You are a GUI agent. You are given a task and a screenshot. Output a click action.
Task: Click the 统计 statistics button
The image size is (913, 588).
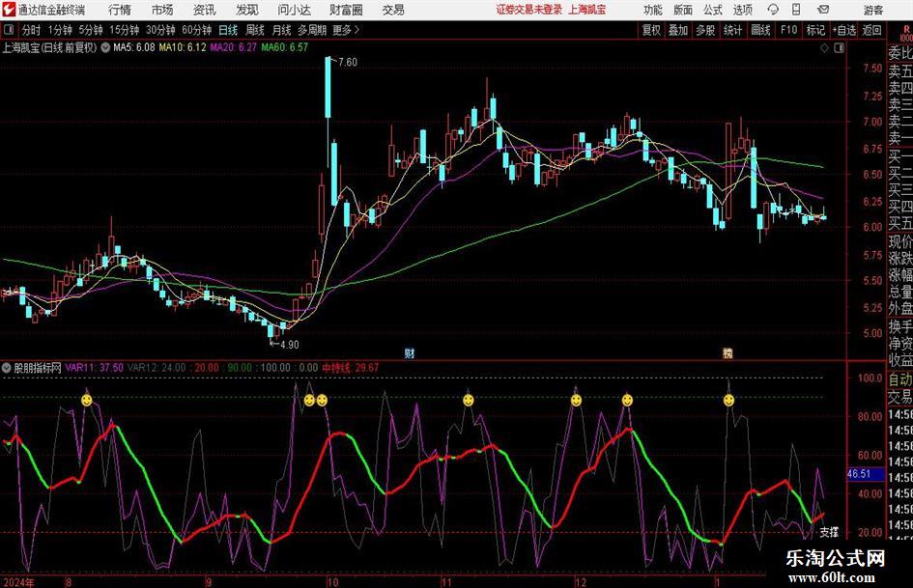(732, 30)
